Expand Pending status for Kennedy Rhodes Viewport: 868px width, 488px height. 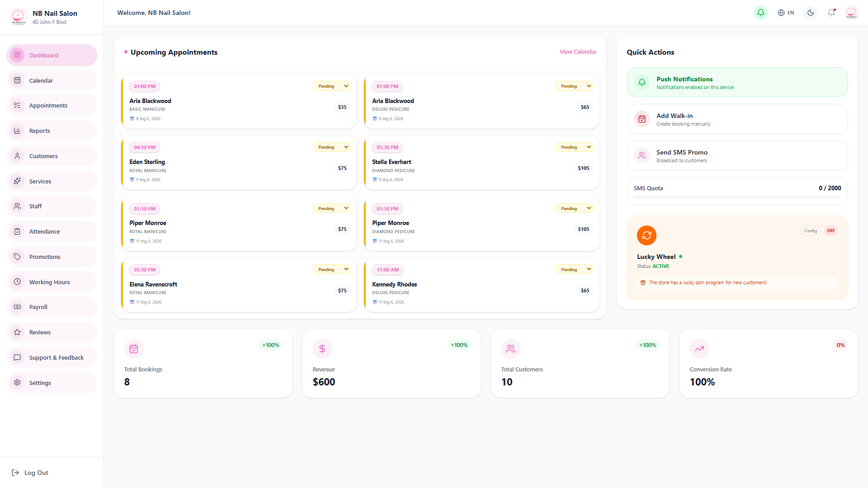(574, 270)
